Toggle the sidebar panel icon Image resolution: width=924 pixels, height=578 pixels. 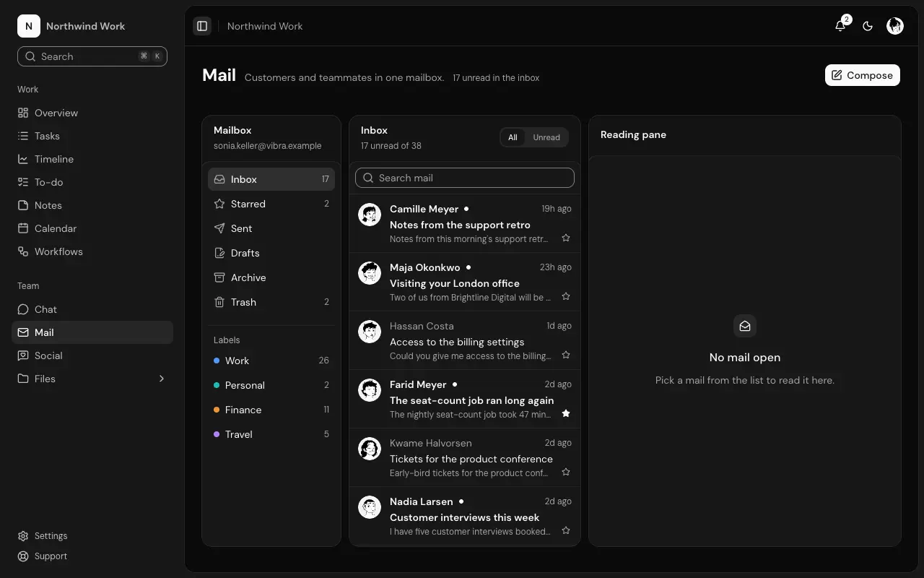click(202, 26)
